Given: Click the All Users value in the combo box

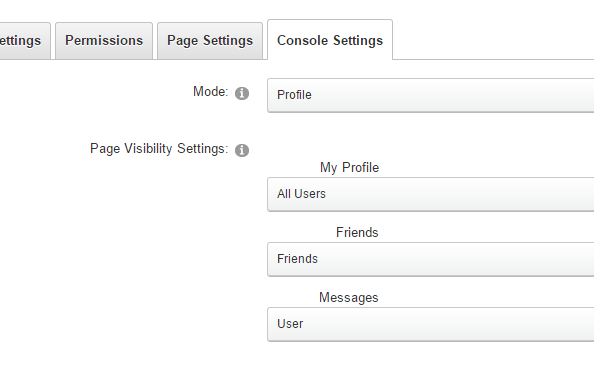Looking at the screenshot, I should pyautogui.click(x=301, y=194).
